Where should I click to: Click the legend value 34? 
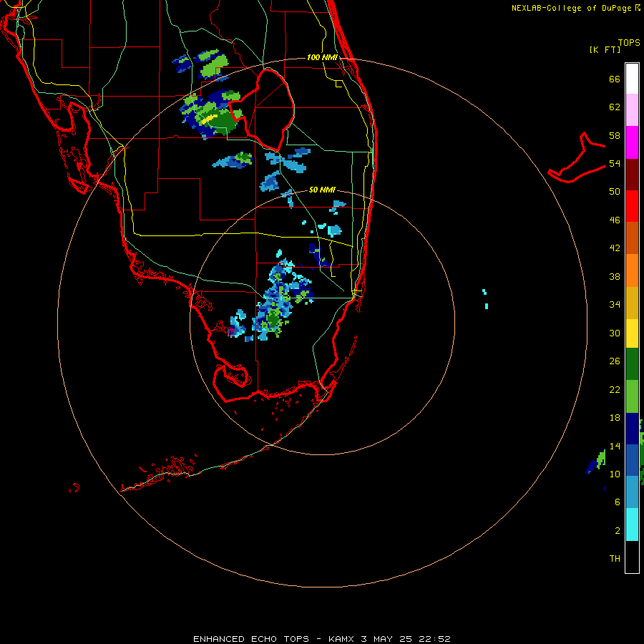click(615, 304)
